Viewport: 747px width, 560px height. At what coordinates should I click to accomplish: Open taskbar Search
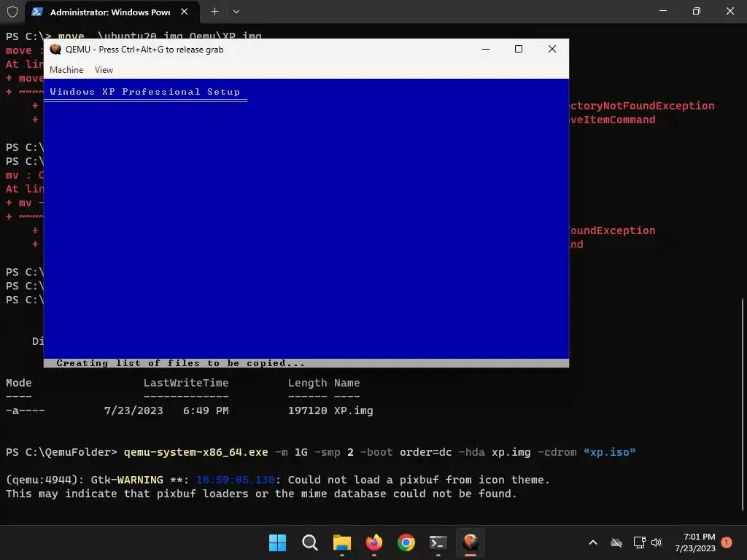(309, 542)
